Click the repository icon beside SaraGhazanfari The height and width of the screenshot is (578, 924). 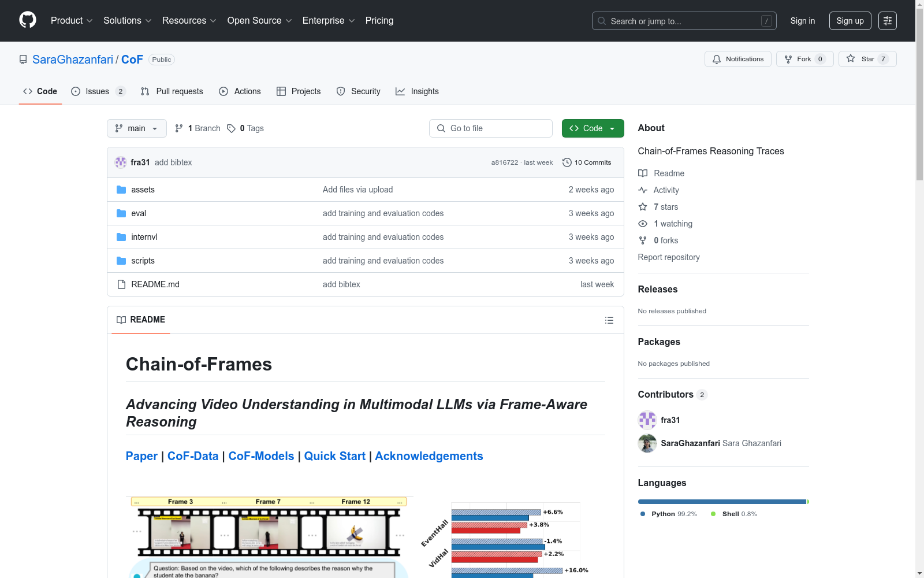point(23,60)
